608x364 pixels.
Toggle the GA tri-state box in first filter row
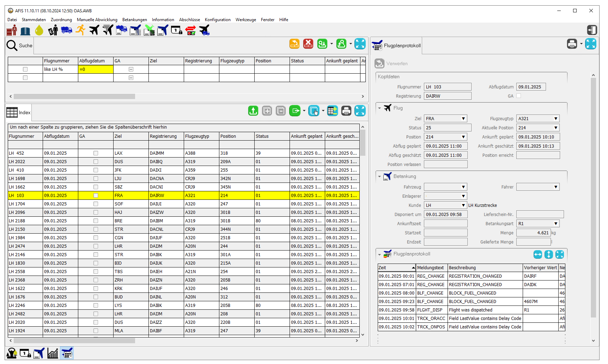131,69
